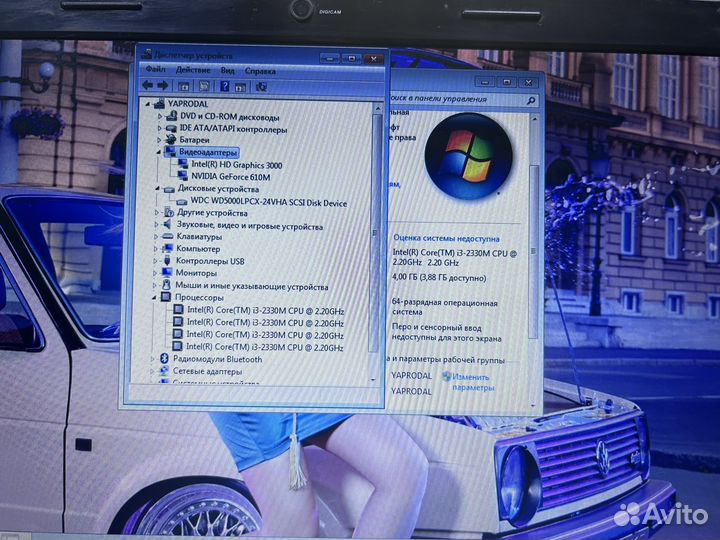Collapse the Видеоадаптеры category
The height and width of the screenshot is (540, 720).
point(159,152)
